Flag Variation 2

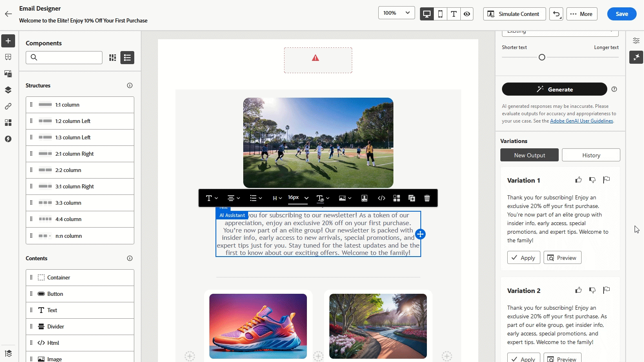pyautogui.click(x=606, y=290)
